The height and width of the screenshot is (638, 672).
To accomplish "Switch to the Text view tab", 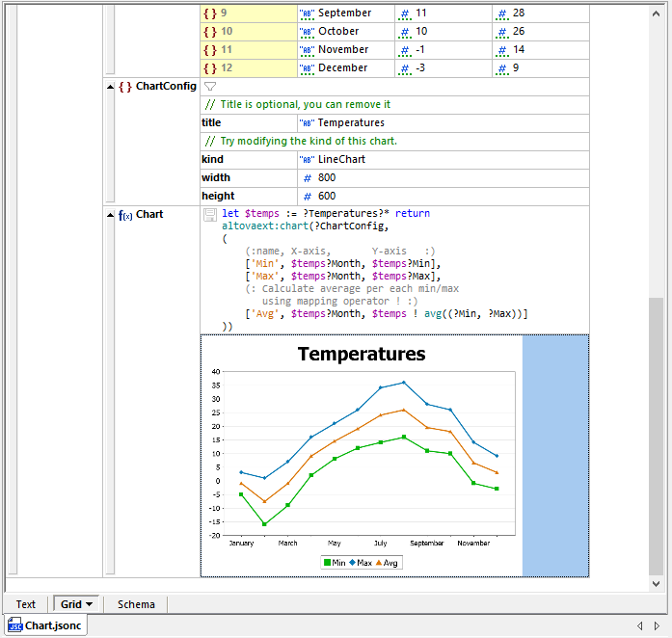I will coord(26,604).
